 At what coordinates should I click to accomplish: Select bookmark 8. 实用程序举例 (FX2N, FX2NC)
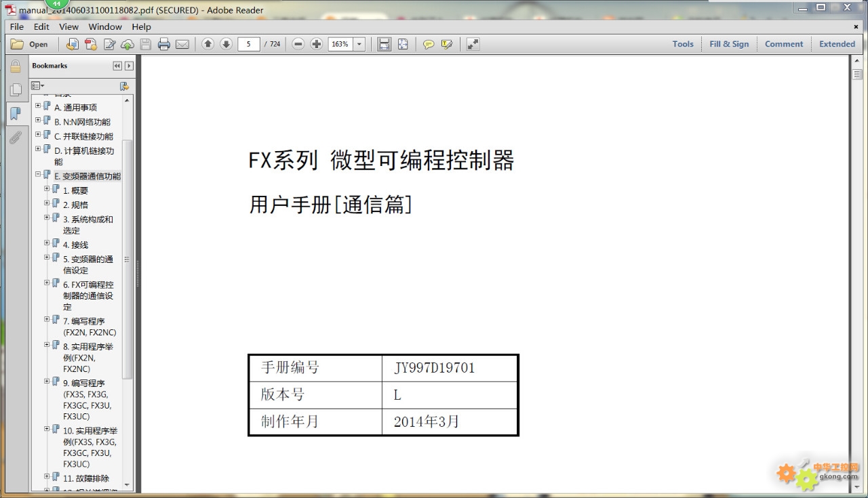click(88, 358)
